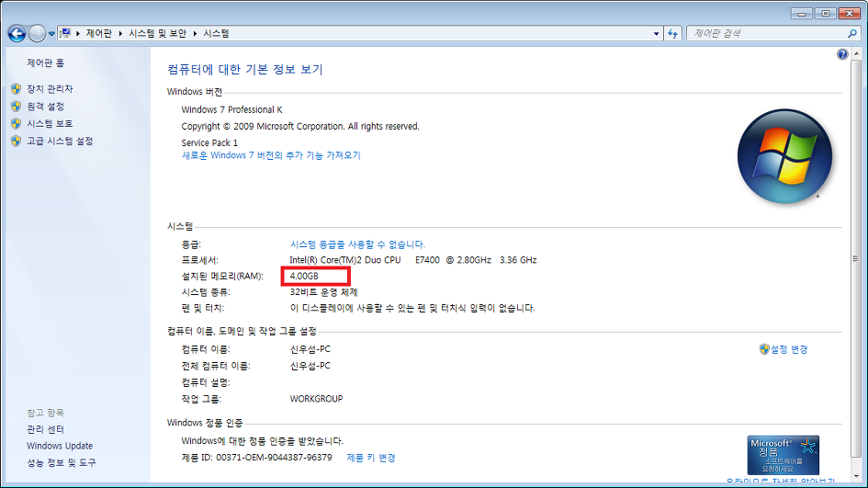
Task: Click the search magnifier icon
Action: click(x=852, y=33)
